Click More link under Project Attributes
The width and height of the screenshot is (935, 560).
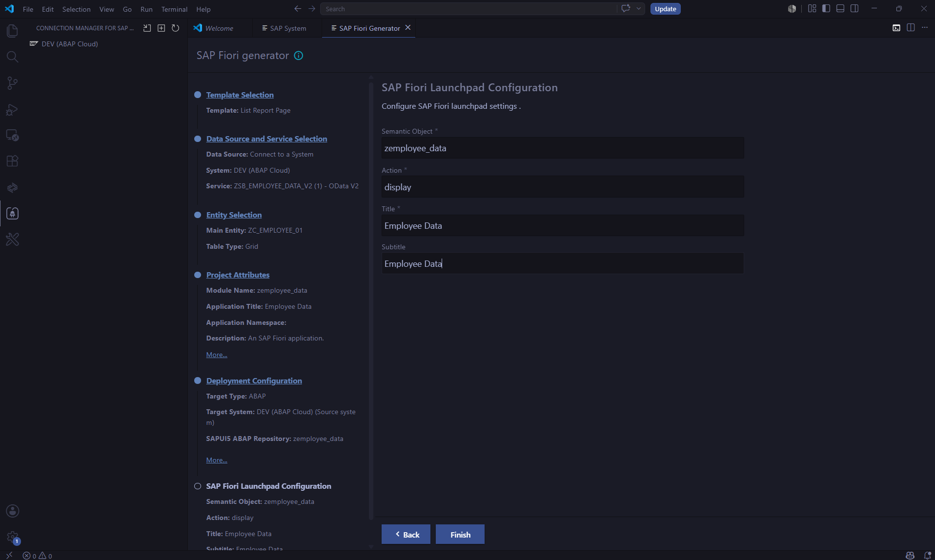pos(217,355)
